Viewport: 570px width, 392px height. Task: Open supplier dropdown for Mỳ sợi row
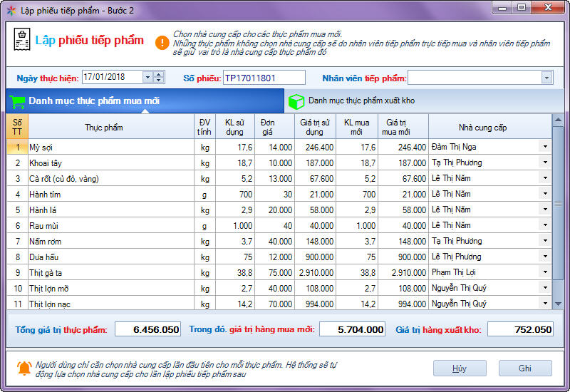[545, 147]
